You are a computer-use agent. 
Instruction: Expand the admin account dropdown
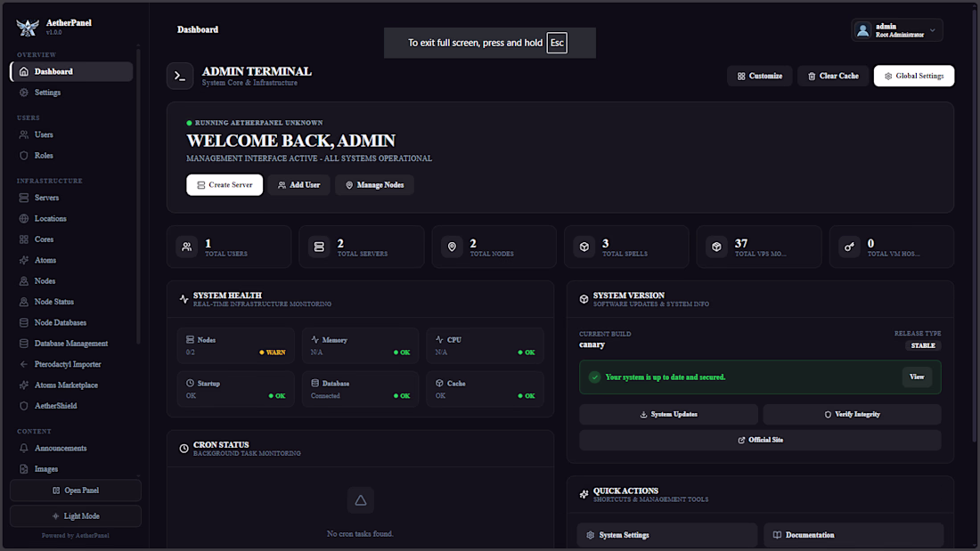click(897, 30)
